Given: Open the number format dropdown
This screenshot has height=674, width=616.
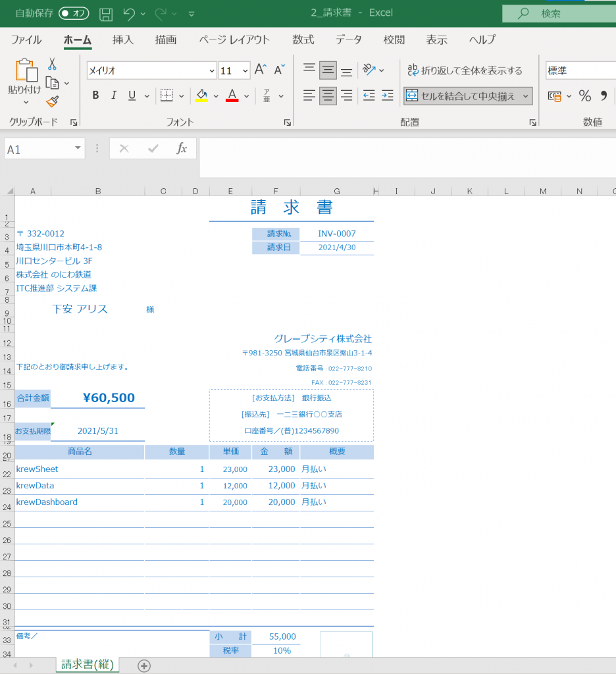Looking at the screenshot, I should (x=580, y=70).
